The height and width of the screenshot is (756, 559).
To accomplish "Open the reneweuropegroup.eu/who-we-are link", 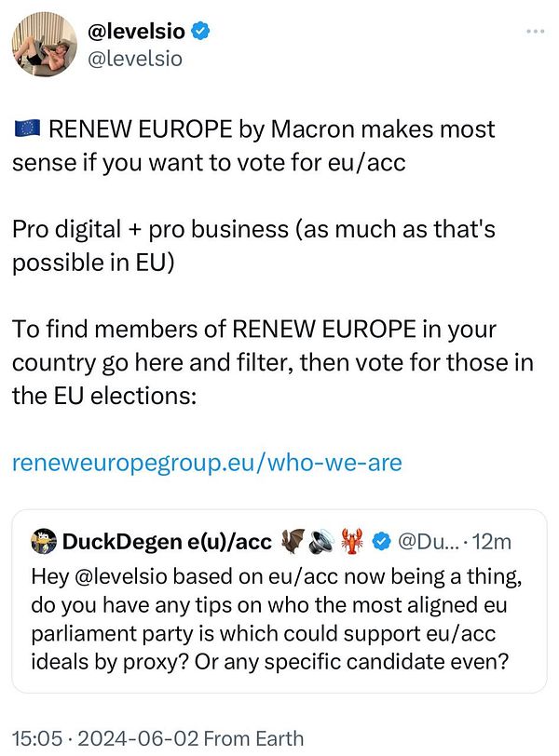I will [207, 463].
